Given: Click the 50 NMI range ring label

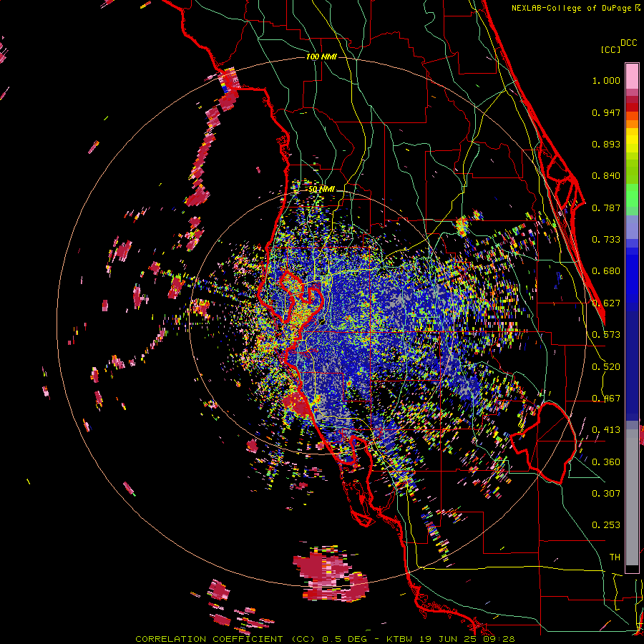Looking at the screenshot, I should tap(321, 190).
